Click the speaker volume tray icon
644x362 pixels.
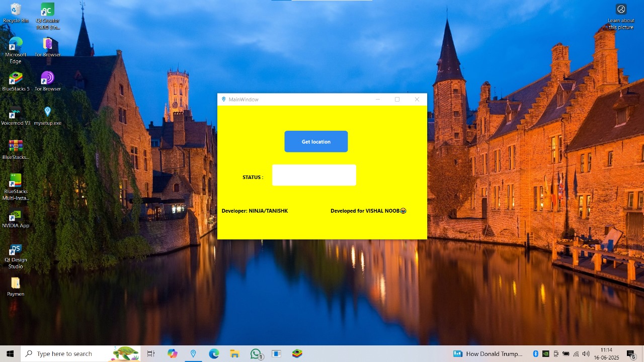point(586,353)
